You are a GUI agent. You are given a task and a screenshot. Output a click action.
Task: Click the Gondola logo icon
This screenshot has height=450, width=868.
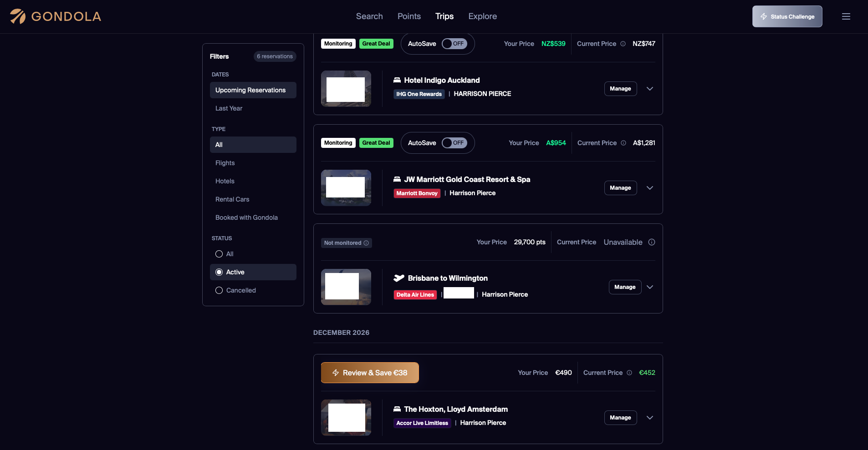coord(18,16)
